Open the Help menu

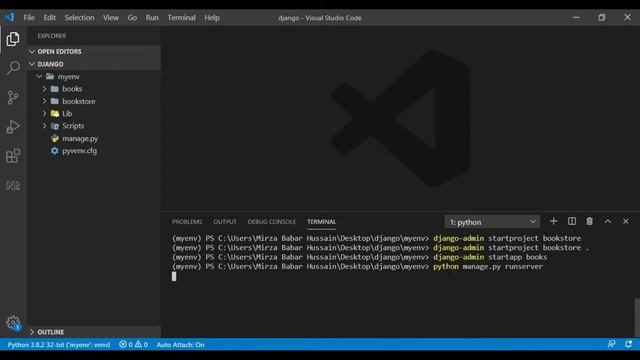[x=212, y=18]
